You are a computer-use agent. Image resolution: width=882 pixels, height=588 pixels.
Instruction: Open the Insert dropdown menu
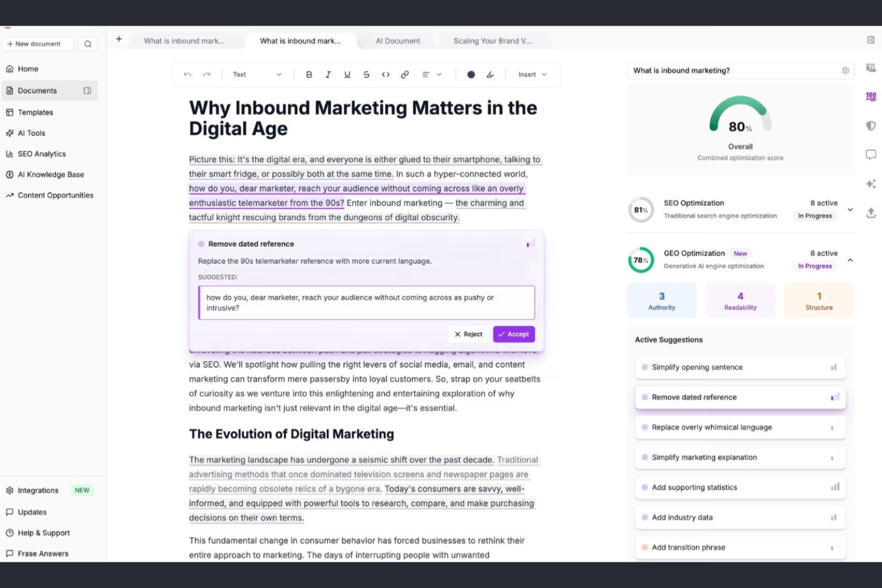pyautogui.click(x=532, y=74)
